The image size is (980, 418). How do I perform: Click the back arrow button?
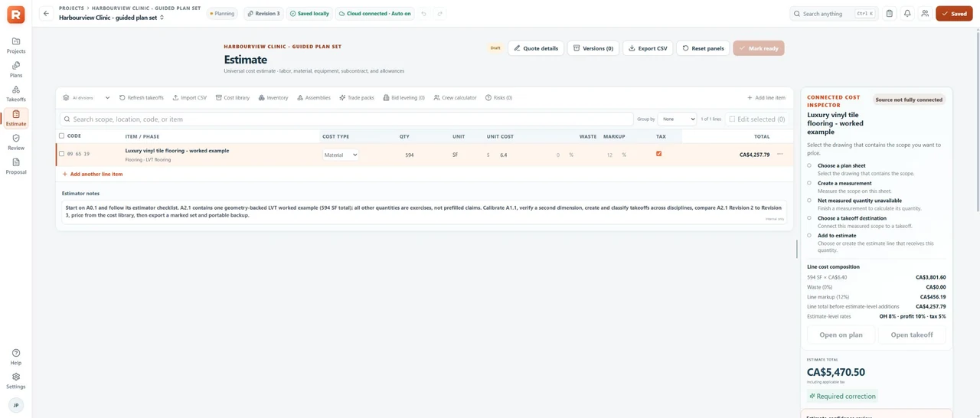[46, 14]
